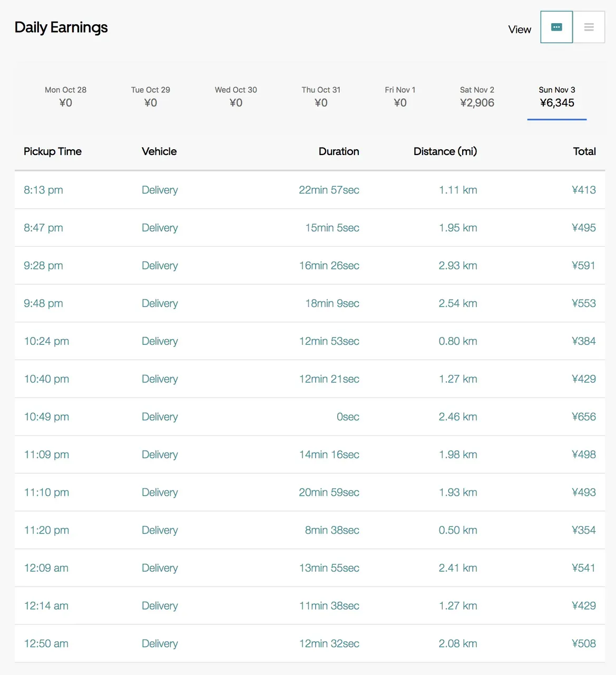
Task: Select the Fri Nov 1 tab
Action: (400, 97)
